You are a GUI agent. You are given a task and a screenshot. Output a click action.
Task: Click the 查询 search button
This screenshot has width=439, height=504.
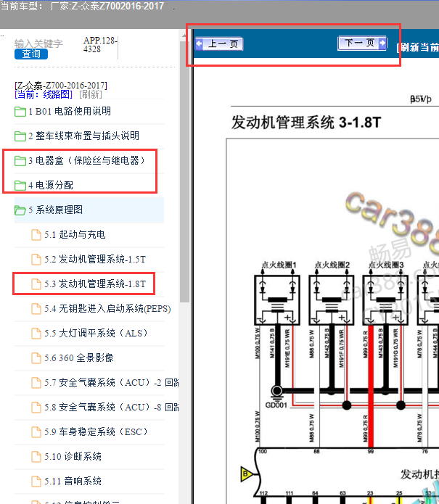click(x=31, y=54)
